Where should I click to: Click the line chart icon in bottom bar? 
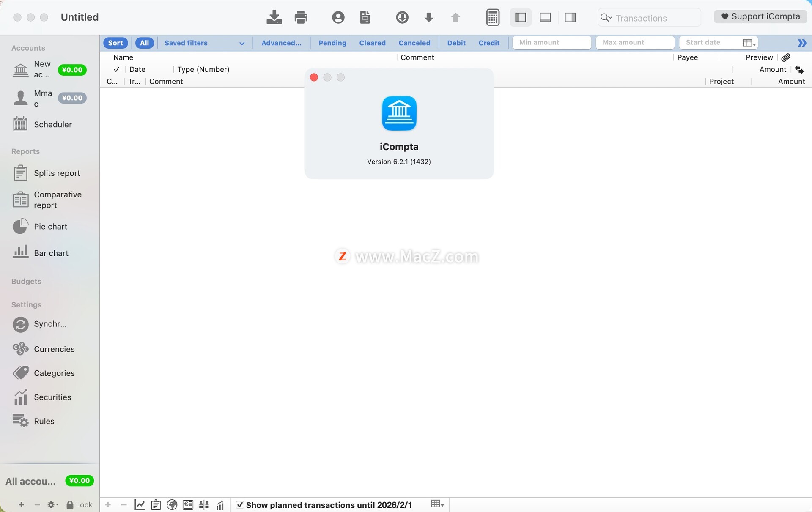click(x=140, y=504)
